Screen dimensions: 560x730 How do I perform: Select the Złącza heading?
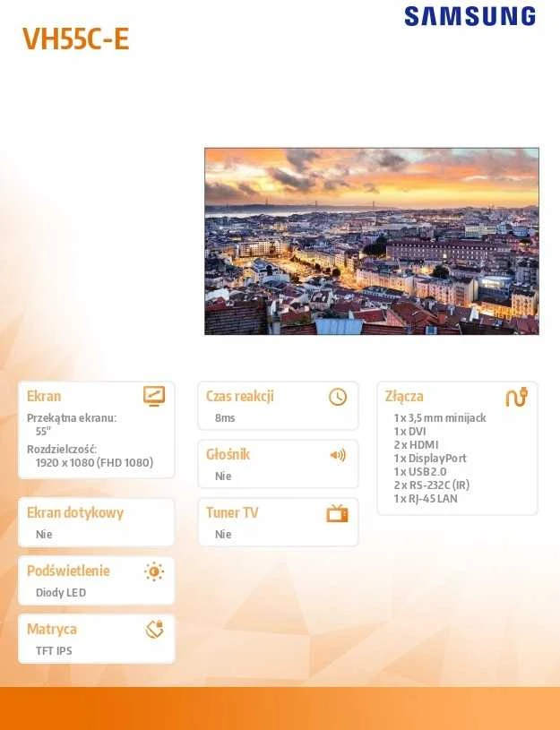[404, 396]
